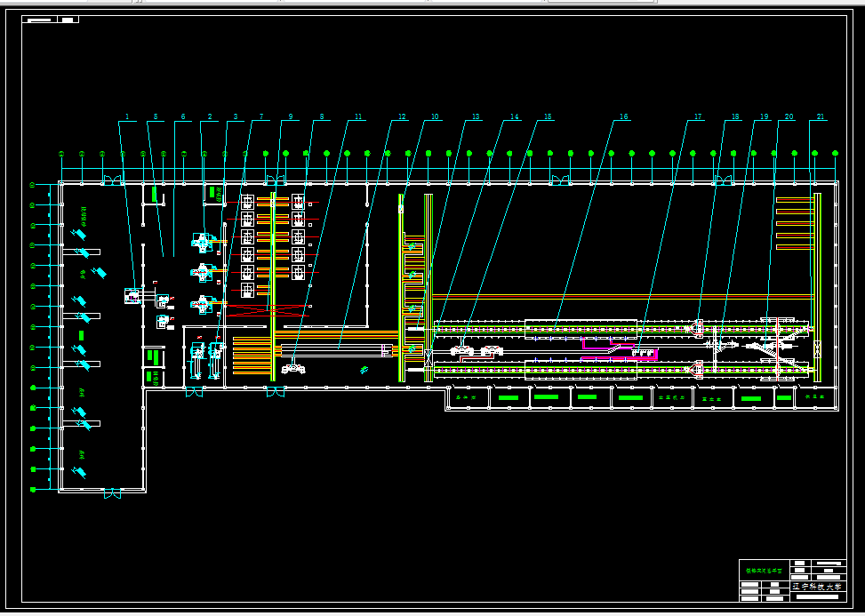The image size is (865, 616).
Task: Click the callout number 12 label
Action: (402, 117)
